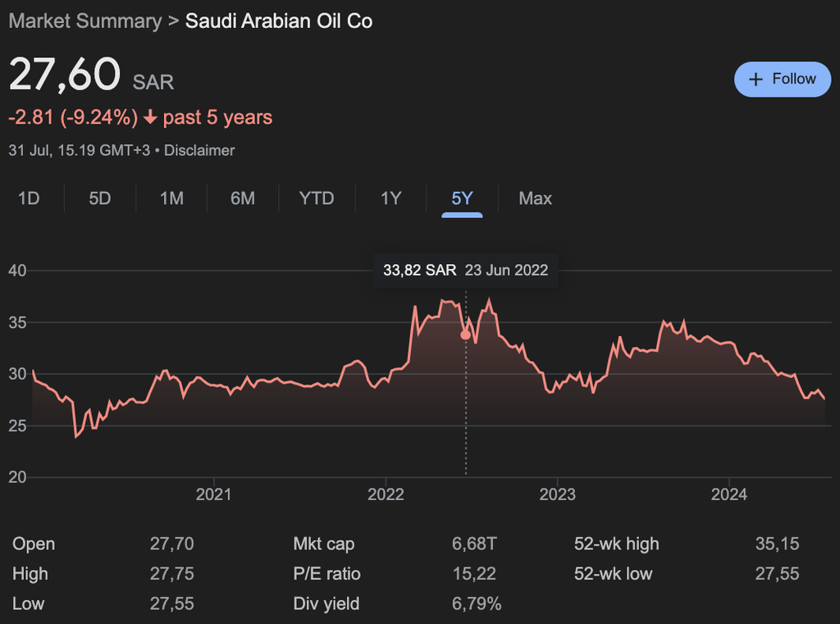Select the 1M time range tab
This screenshot has width=840, height=624.
tap(171, 198)
